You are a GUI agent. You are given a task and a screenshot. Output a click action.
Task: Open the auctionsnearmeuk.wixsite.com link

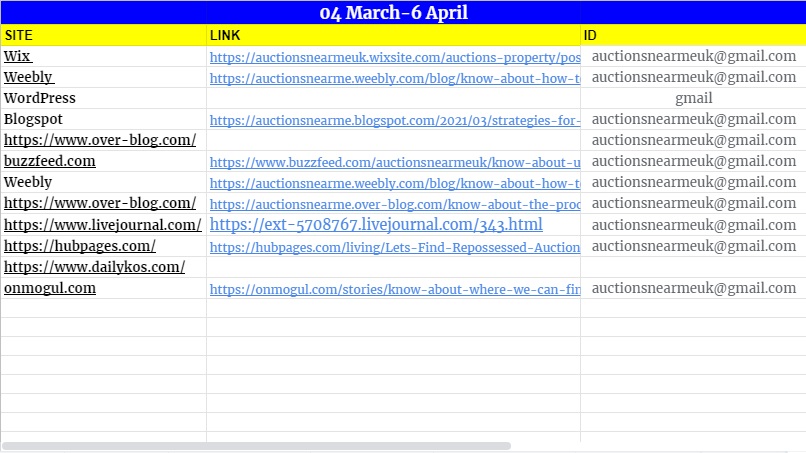click(394, 57)
